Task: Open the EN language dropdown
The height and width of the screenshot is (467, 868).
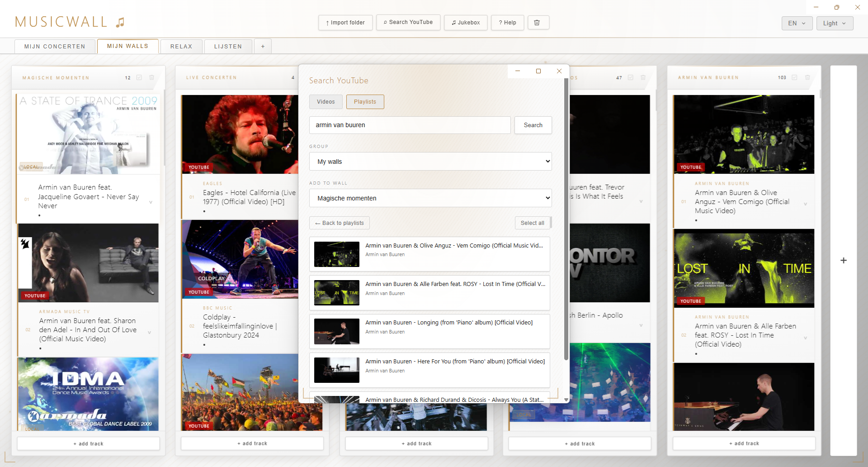Action: click(797, 23)
